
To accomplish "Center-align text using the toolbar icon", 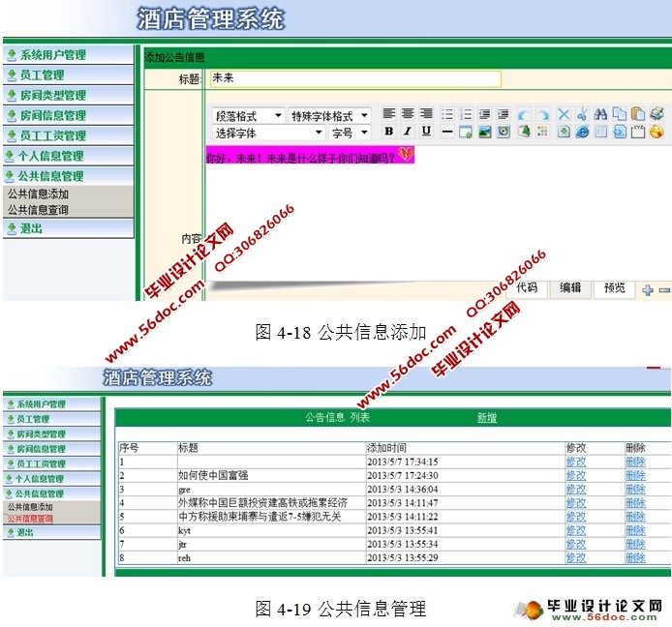I will (x=407, y=113).
